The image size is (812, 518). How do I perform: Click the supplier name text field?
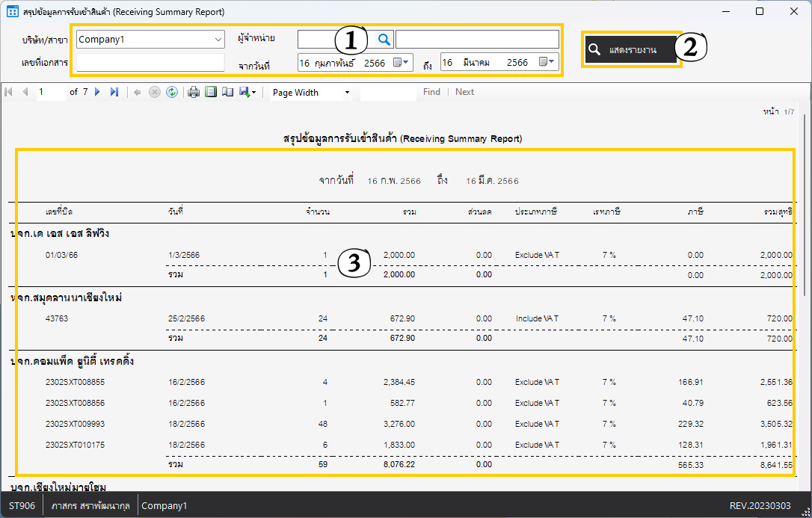tap(477, 39)
